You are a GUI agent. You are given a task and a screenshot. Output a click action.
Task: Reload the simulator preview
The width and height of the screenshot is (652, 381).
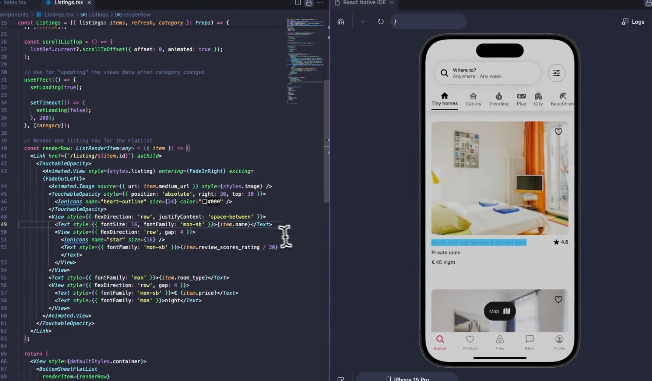(x=380, y=22)
